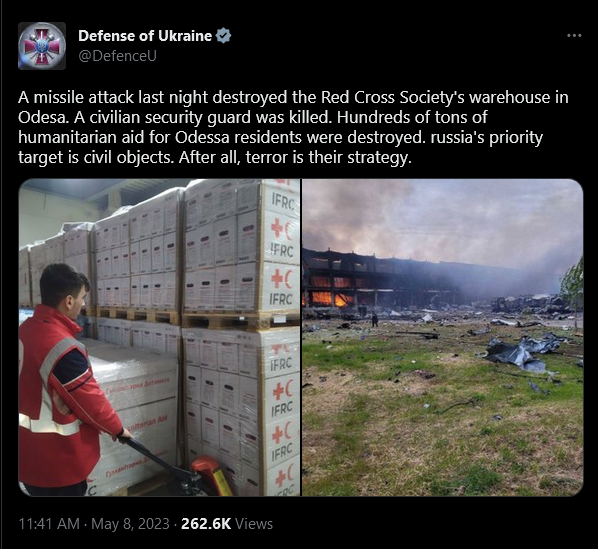Click the blue verified badge
The height and width of the screenshot is (549, 598).
pyautogui.click(x=223, y=36)
